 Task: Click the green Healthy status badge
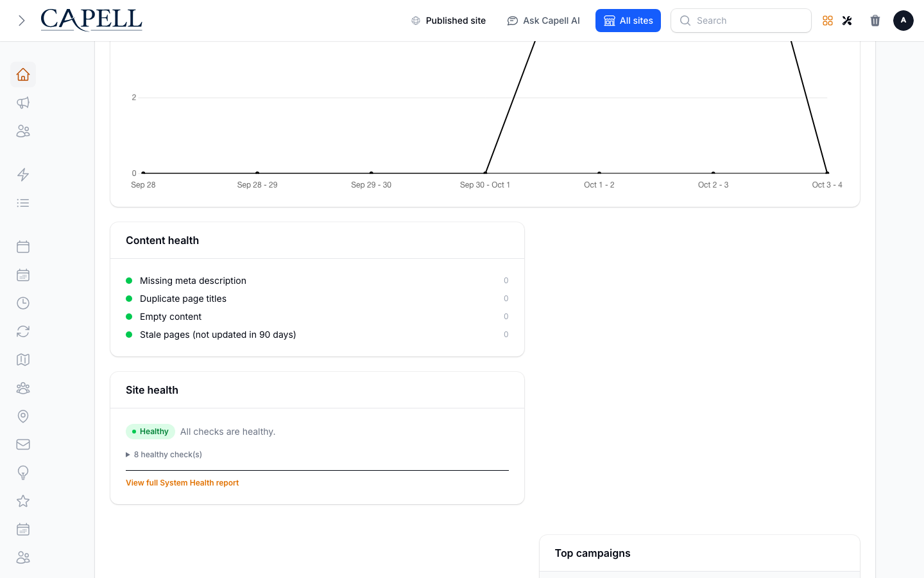click(x=150, y=432)
